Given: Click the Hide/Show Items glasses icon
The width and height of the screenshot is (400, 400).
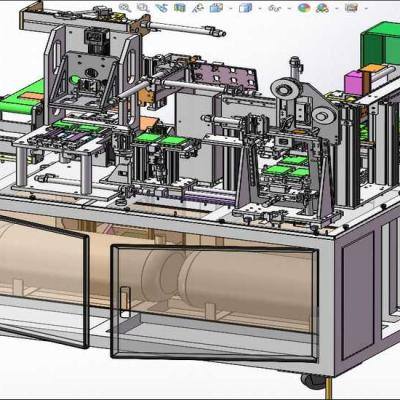Looking at the screenshot, I should coord(275,8).
